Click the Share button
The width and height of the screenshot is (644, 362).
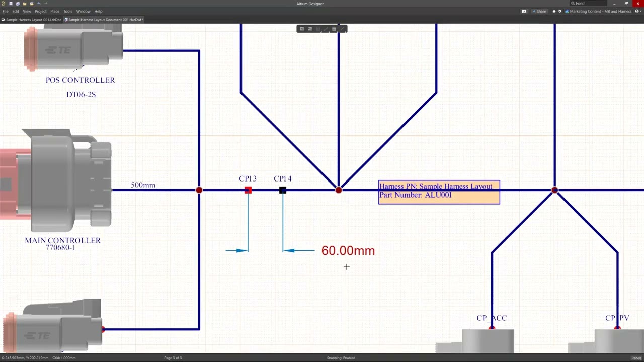pyautogui.click(x=539, y=11)
